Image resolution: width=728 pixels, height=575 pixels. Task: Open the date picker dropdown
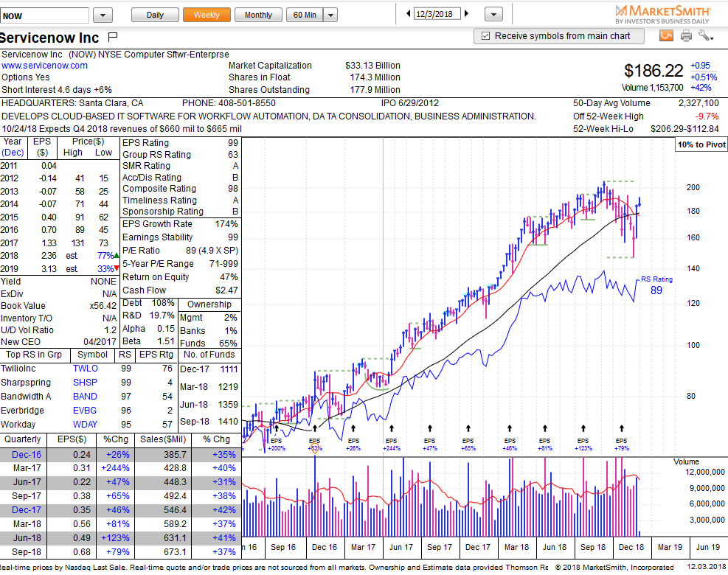click(x=493, y=15)
